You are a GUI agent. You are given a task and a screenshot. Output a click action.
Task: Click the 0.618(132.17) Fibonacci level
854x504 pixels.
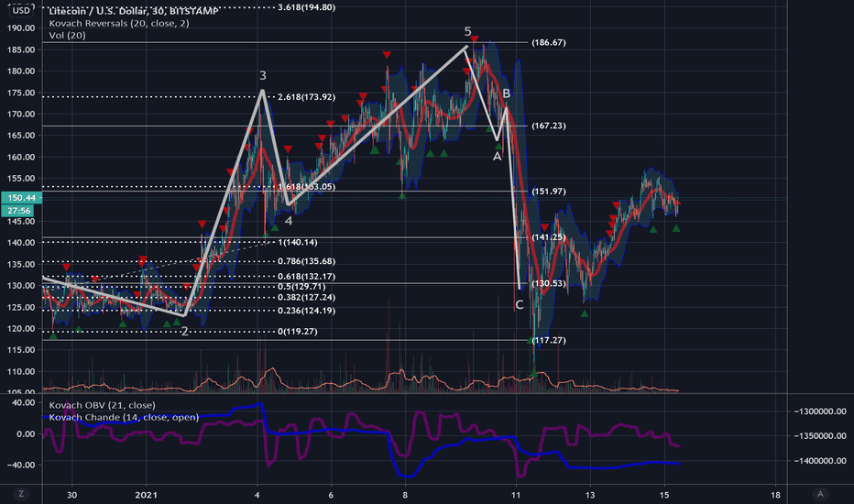point(306,277)
